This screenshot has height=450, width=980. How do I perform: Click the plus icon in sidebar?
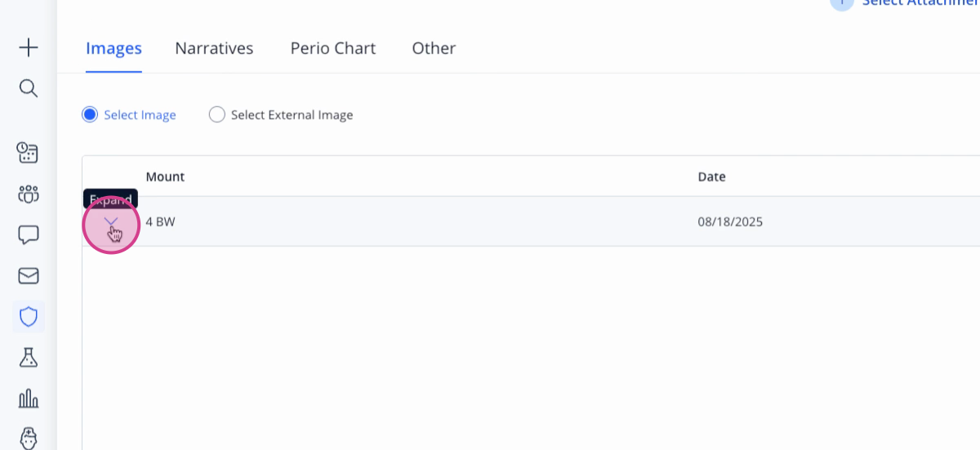[x=29, y=48]
